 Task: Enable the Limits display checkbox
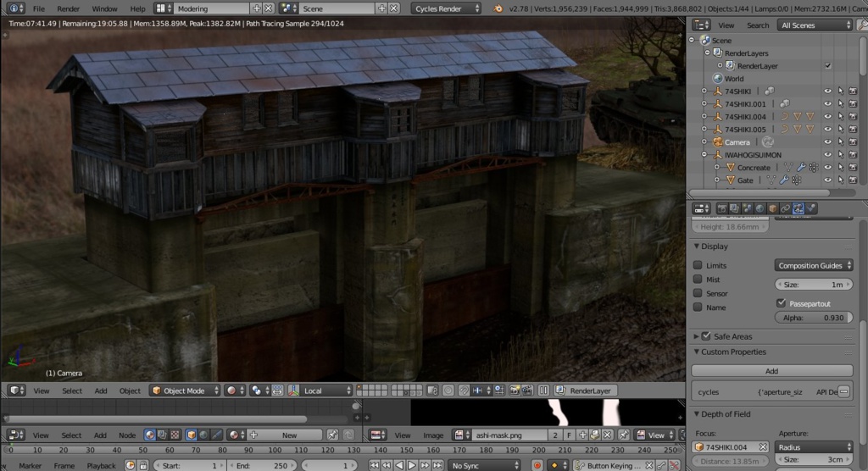[x=698, y=265]
